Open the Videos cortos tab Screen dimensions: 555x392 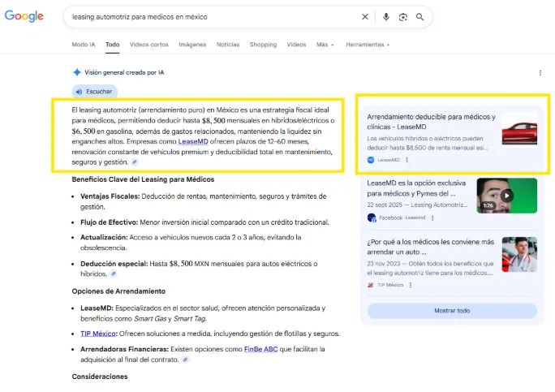coord(149,45)
